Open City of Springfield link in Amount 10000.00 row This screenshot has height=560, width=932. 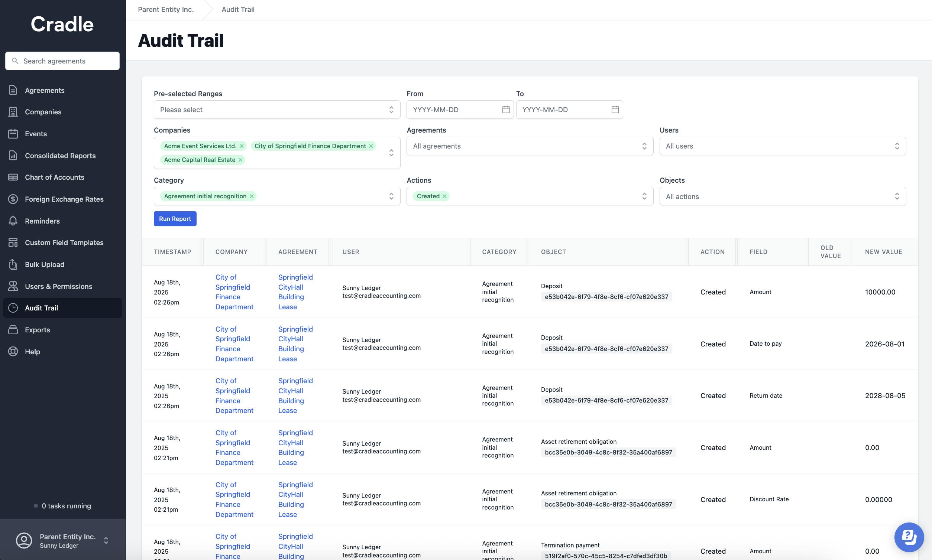234,292
